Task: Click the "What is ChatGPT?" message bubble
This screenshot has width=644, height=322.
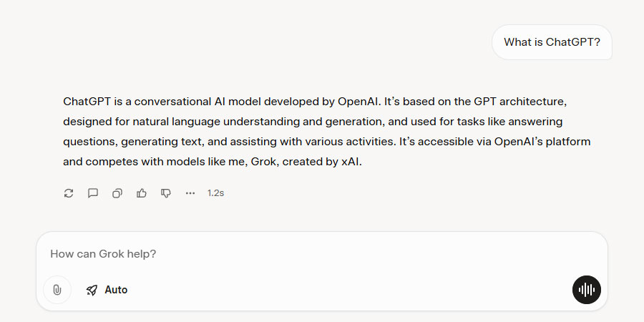Action: tap(552, 42)
